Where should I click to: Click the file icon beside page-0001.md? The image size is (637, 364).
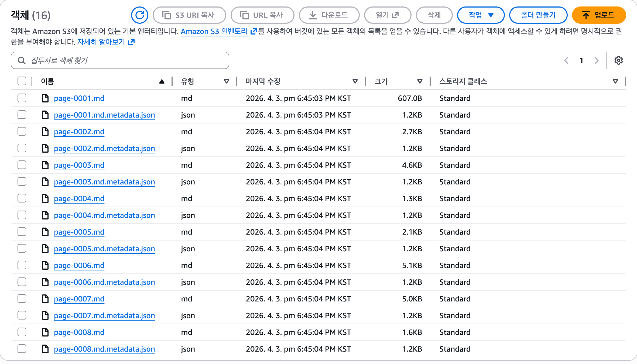pos(45,98)
